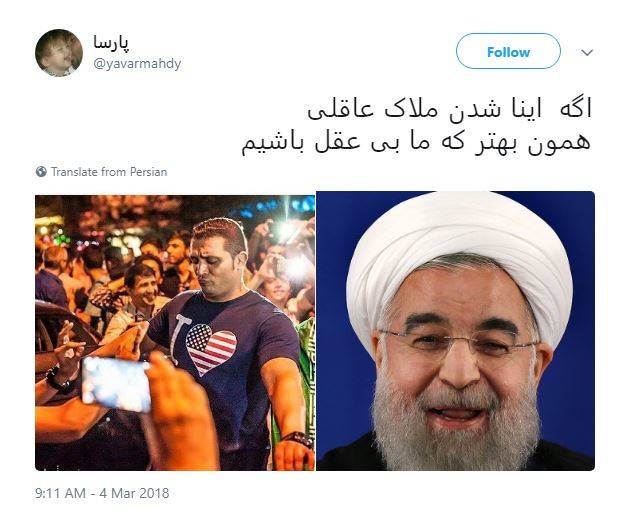Select Translate from Persian
This screenshot has width=625, height=510.
pos(109,172)
